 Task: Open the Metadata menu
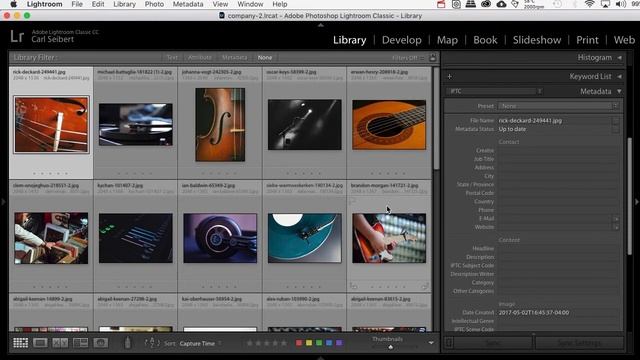coord(188,4)
